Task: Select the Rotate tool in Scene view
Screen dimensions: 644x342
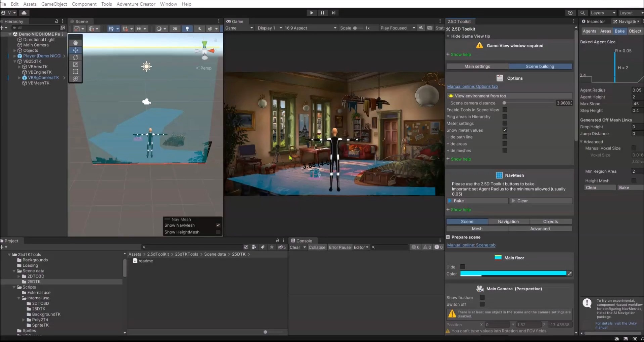Action: (76, 57)
